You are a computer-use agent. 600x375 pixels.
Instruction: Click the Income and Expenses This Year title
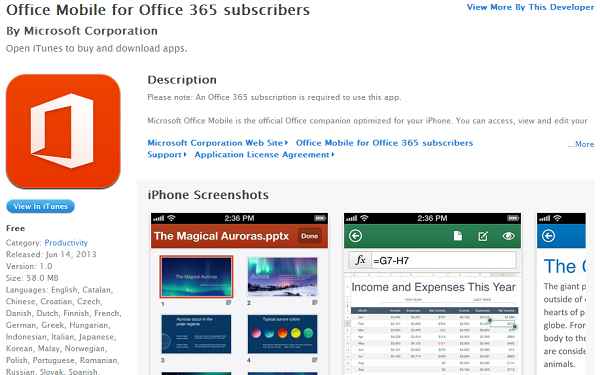[x=433, y=287]
